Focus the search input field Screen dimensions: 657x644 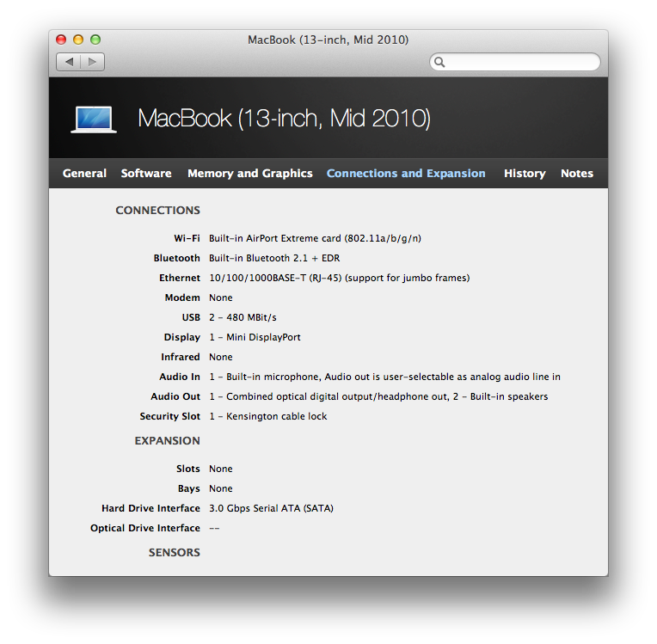pyautogui.click(x=515, y=62)
